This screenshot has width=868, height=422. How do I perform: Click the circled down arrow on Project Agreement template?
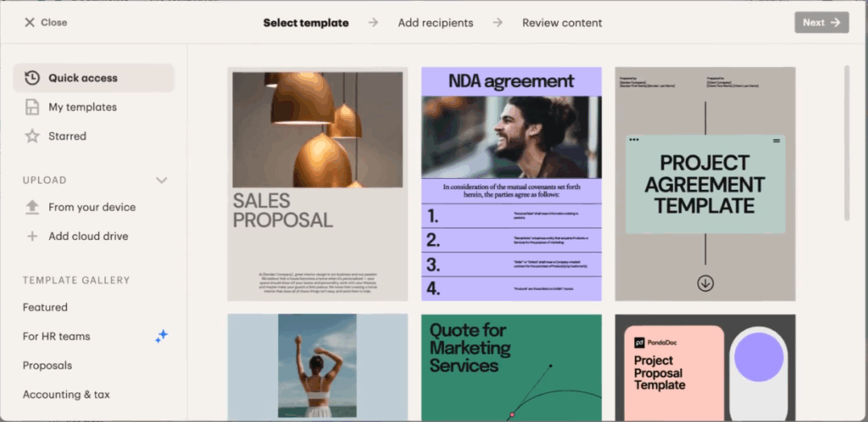[x=704, y=283]
